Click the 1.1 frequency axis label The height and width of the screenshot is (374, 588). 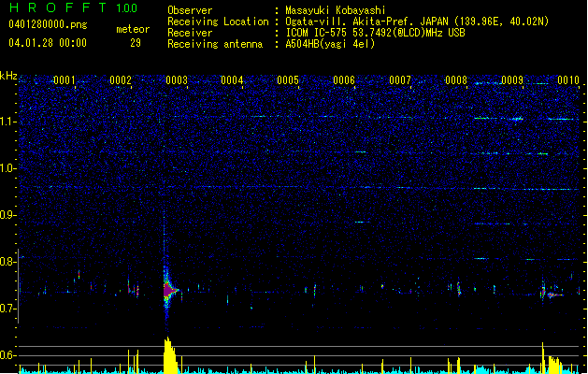tap(7, 122)
